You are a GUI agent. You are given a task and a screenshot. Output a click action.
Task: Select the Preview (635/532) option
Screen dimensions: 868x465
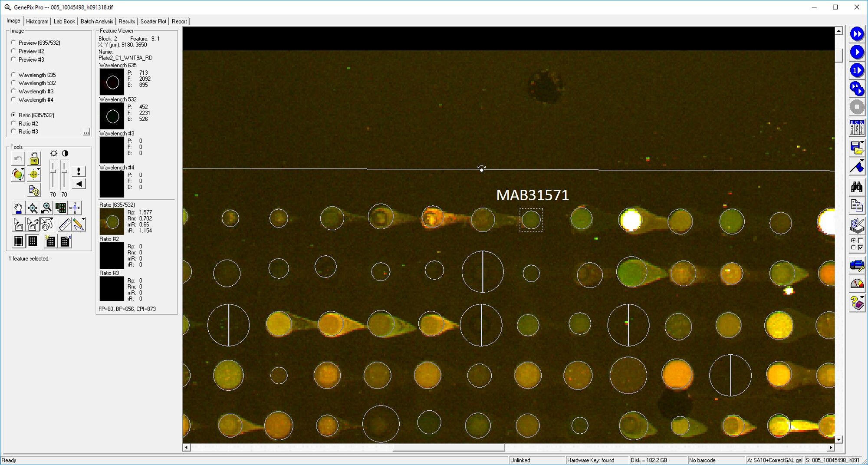pyautogui.click(x=13, y=43)
